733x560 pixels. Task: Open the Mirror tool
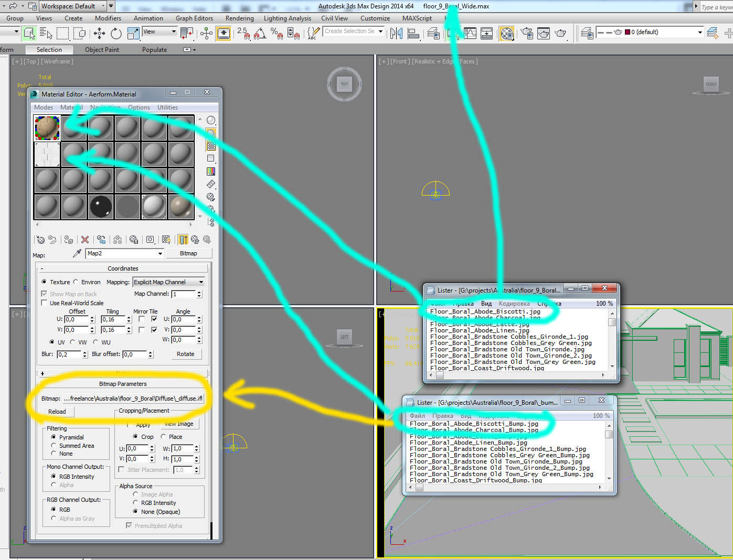coord(397,33)
